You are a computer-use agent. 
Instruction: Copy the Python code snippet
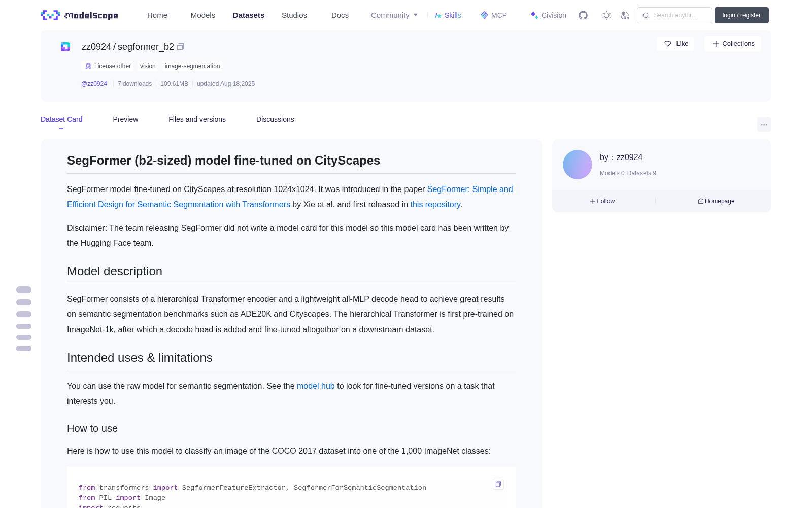498,484
